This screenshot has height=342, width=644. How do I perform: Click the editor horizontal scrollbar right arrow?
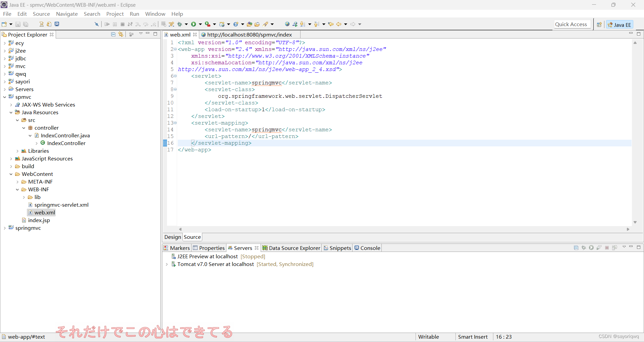coord(628,229)
